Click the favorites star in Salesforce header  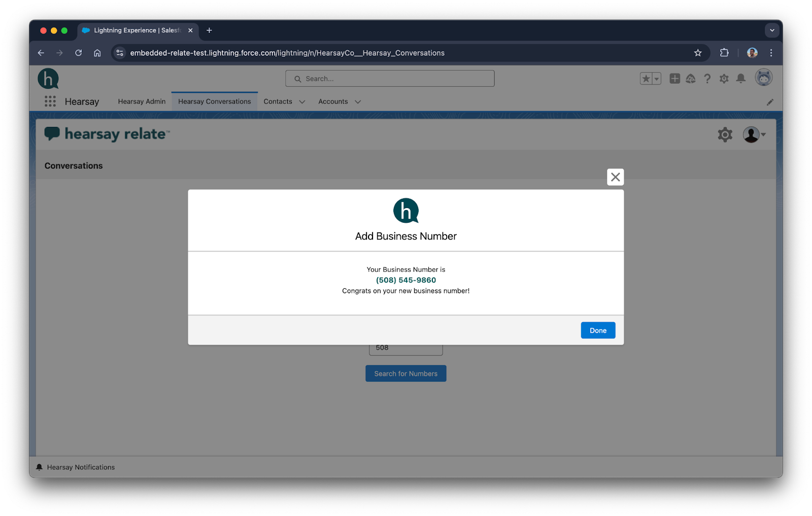(646, 79)
